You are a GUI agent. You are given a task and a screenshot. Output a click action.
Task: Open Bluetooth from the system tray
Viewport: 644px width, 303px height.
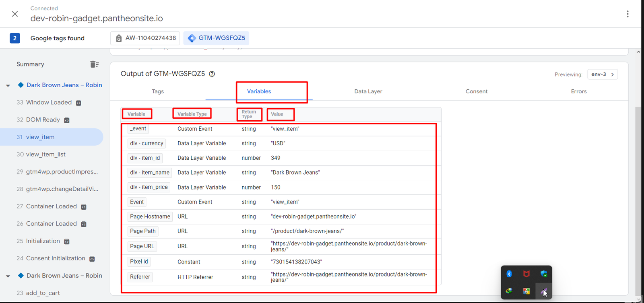tap(509, 274)
